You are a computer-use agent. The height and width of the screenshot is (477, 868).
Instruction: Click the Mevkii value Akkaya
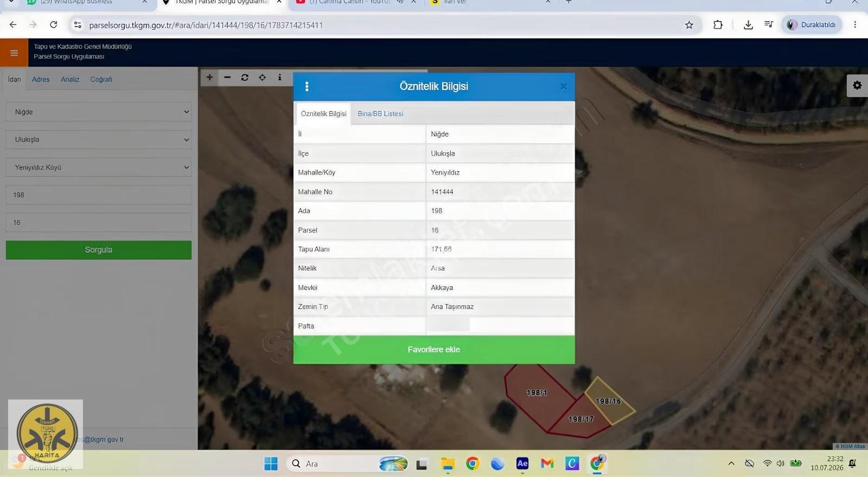coord(442,288)
